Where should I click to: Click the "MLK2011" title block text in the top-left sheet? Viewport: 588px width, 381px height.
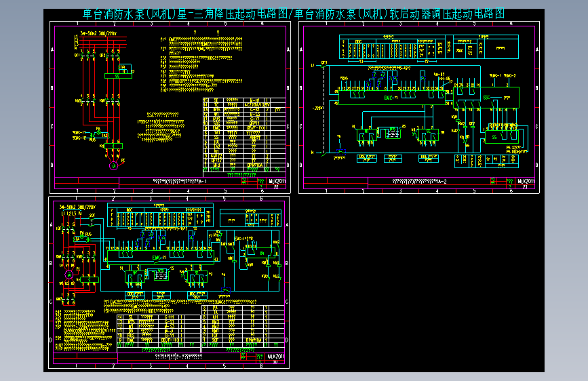(277, 181)
